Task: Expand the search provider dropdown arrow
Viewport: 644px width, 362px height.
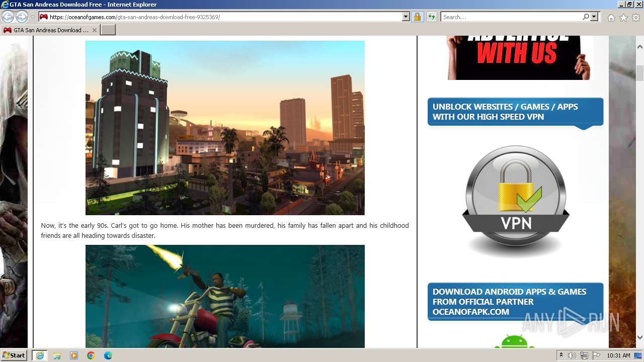Action: [594, 17]
